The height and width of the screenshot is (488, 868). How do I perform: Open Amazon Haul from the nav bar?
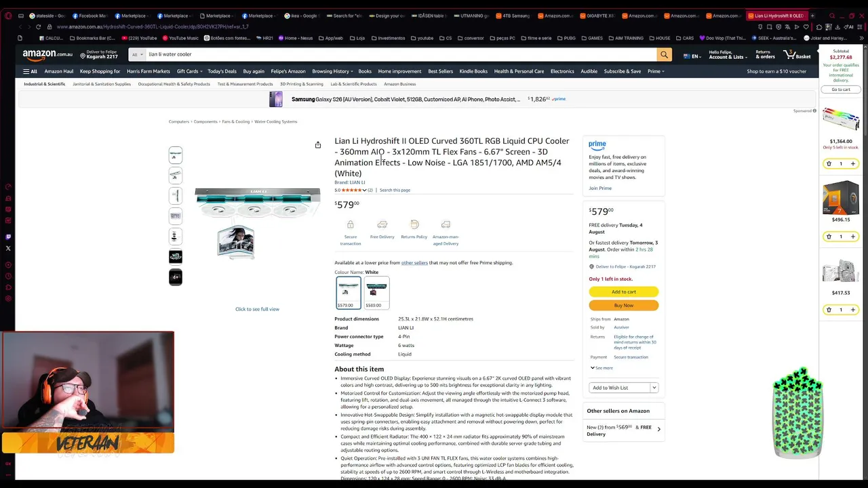point(59,71)
